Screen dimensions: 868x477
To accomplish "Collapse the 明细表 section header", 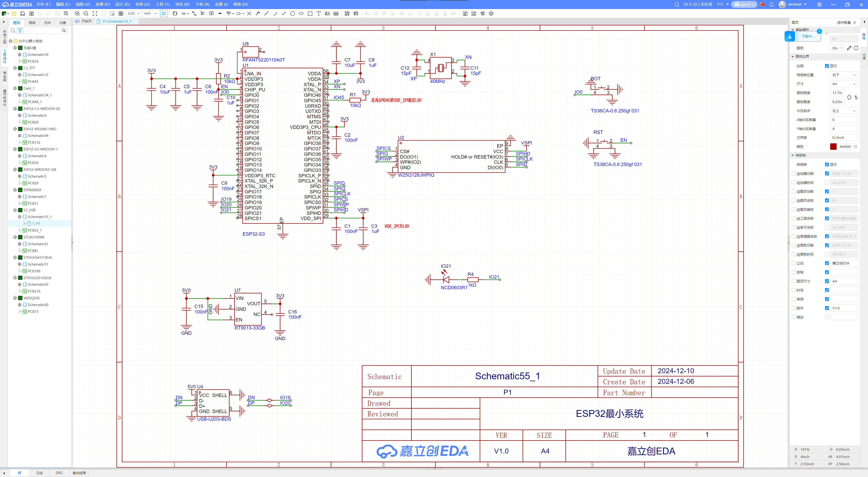I will point(792,155).
